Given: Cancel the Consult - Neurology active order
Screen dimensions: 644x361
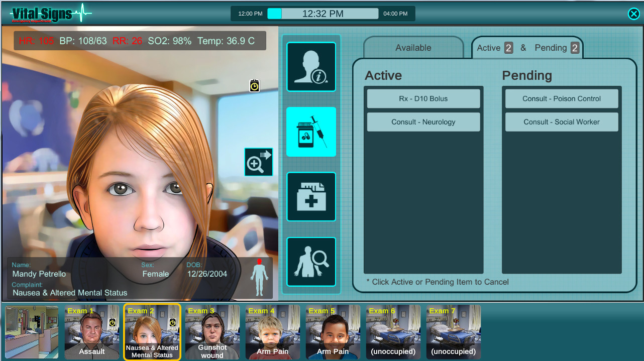Looking at the screenshot, I should [x=423, y=122].
